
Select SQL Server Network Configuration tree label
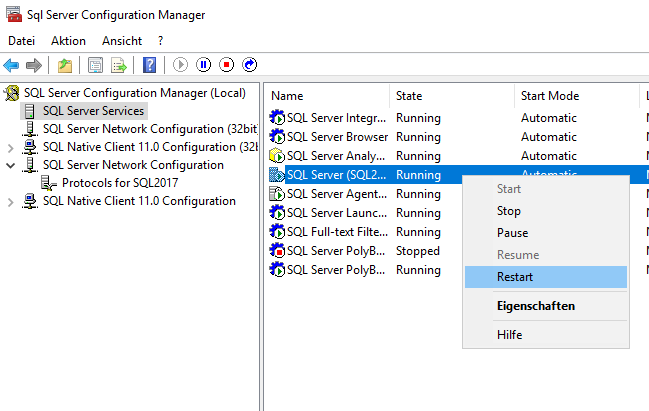pyautogui.click(x=133, y=165)
